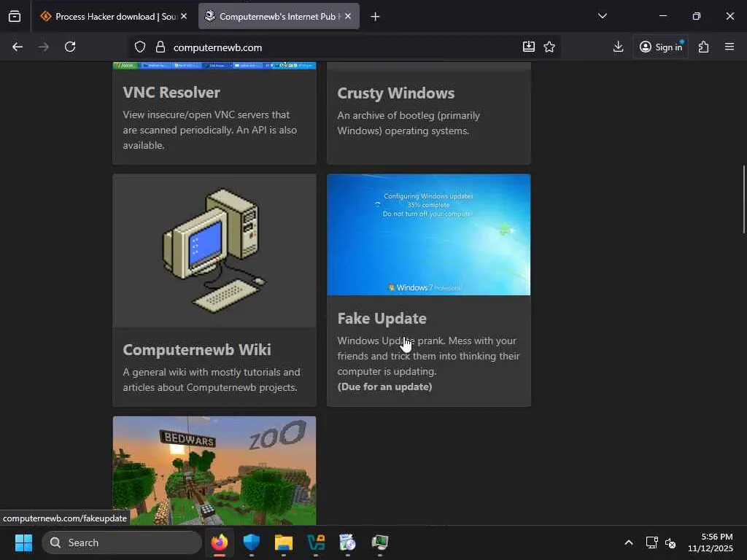Screen dimensions: 747x560
Task: Open tracking protection shield icon
Action: pyautogui.click(x=139, y=47)
